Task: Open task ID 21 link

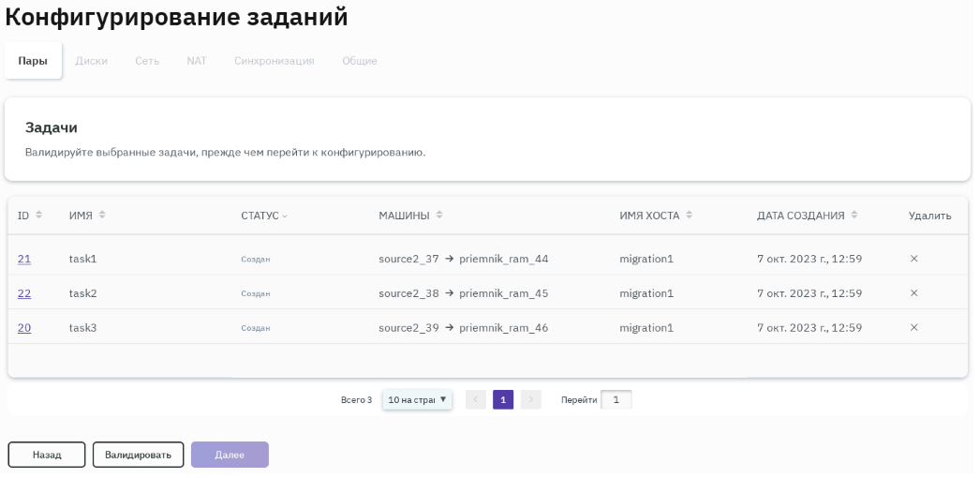Action: pos(24,259)
